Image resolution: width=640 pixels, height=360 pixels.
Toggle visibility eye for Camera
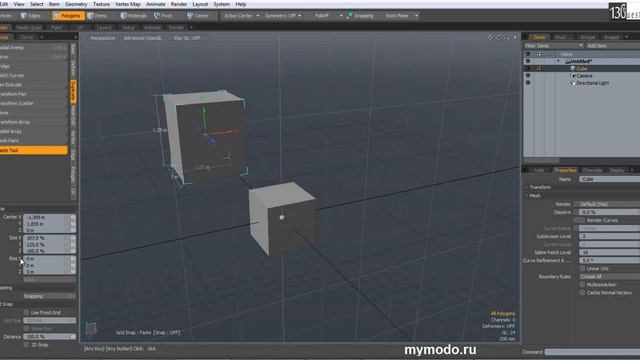pyautogui.click(x=528, y=76)
